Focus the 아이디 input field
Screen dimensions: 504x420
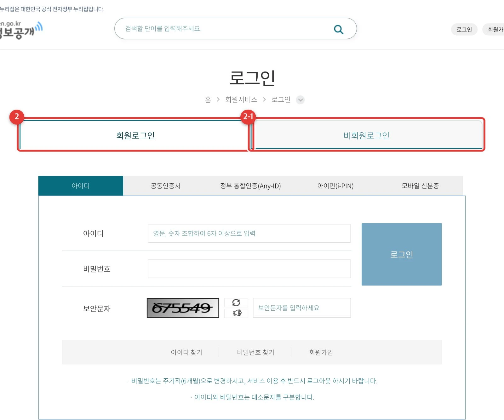[x=249, y=233]
